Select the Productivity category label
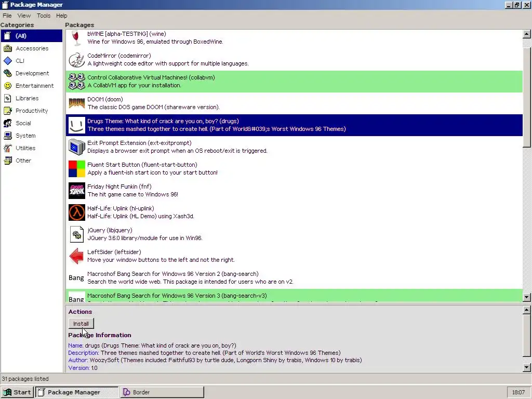 point(32,111)
